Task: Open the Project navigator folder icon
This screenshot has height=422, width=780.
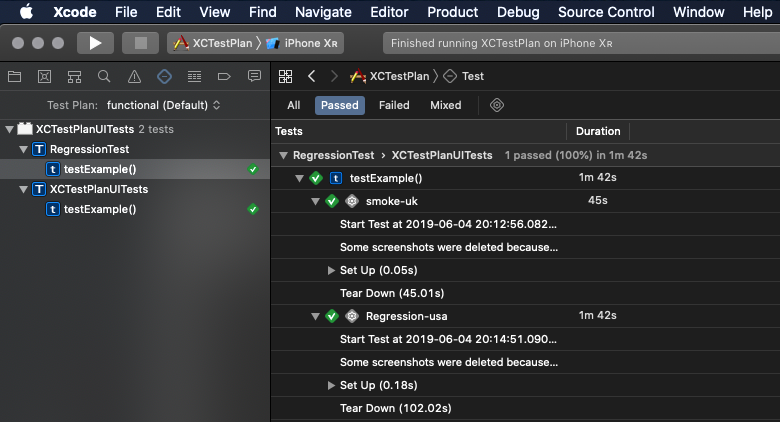Action: [14, 77]
